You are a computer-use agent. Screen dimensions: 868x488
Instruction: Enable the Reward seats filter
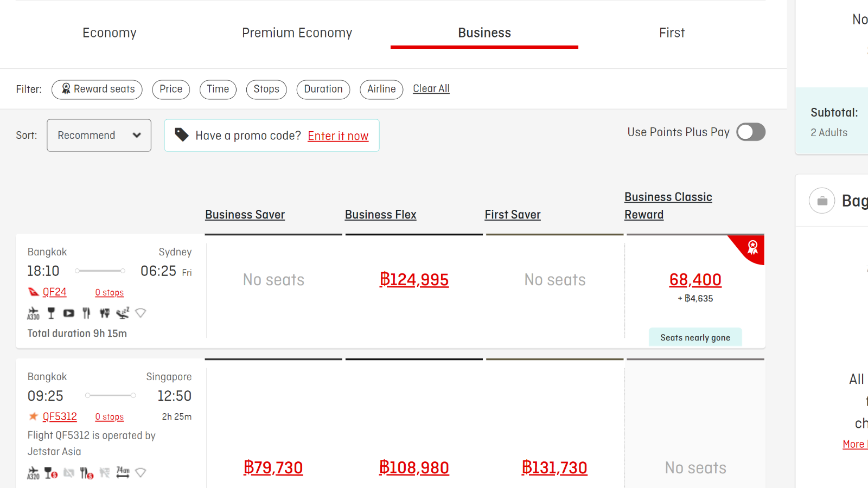(97, 89)
